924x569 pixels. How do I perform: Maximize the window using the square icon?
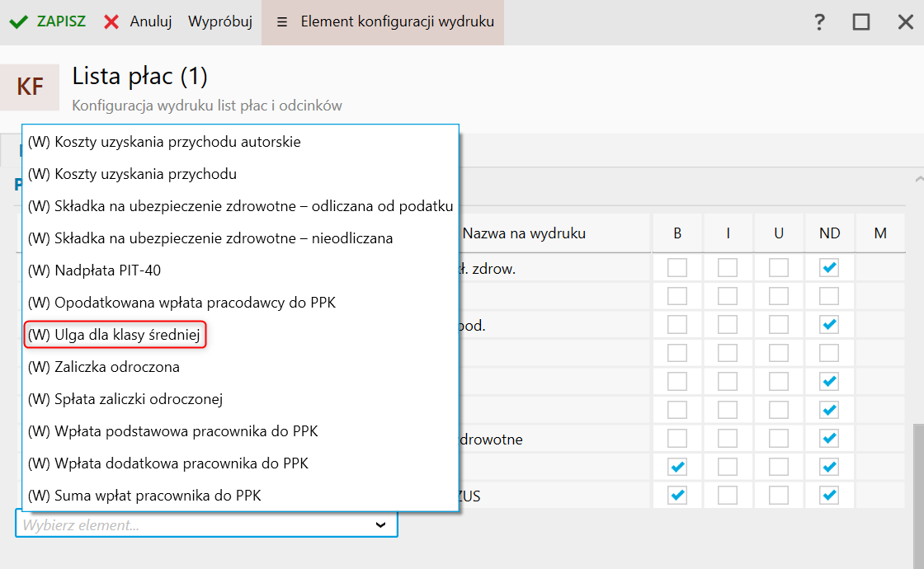point(861,22)
